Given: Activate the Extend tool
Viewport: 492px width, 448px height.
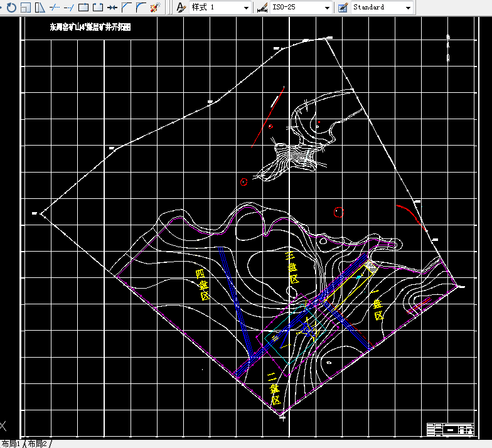Looking at the screenshot, I should [x=69, y=8].
